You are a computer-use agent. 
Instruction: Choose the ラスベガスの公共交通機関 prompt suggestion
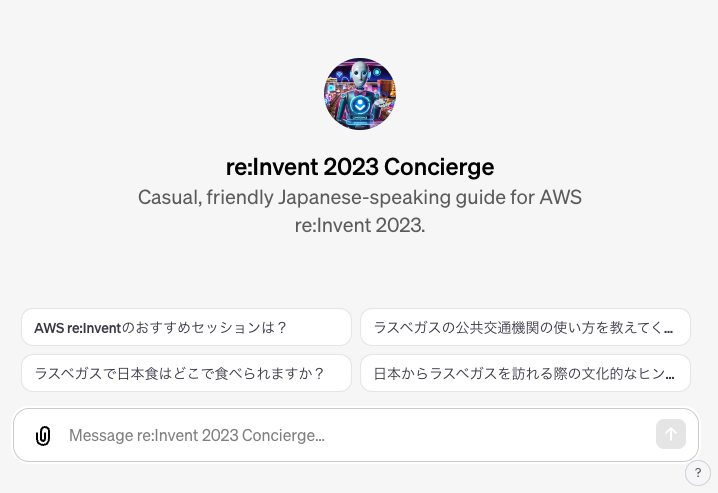[x=525, y=327]
